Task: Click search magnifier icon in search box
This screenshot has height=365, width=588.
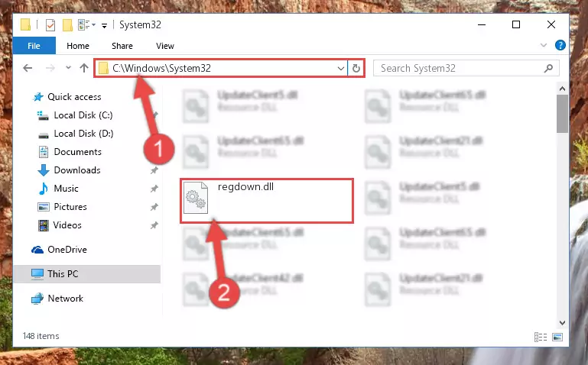Action: (x=548, y=68)
